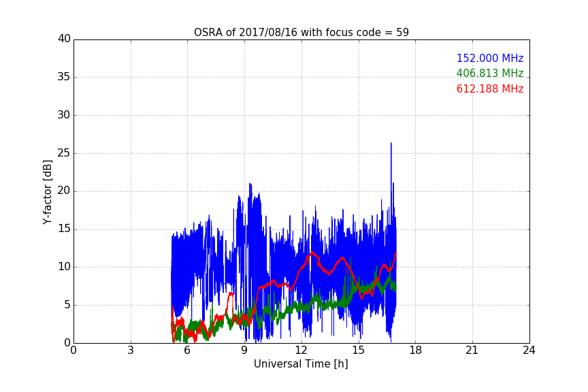Click the x-axis tick value 15

tap(359, 350)
